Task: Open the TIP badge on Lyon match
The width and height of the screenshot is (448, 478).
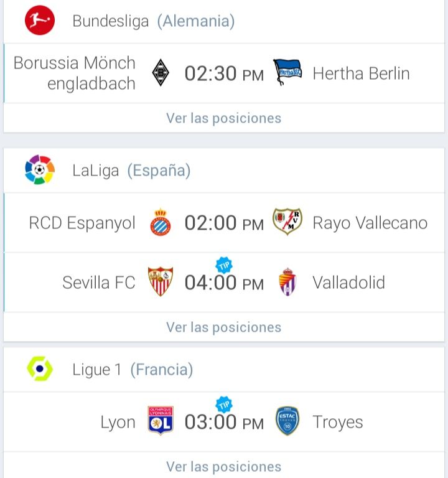Action: [224, 405]
